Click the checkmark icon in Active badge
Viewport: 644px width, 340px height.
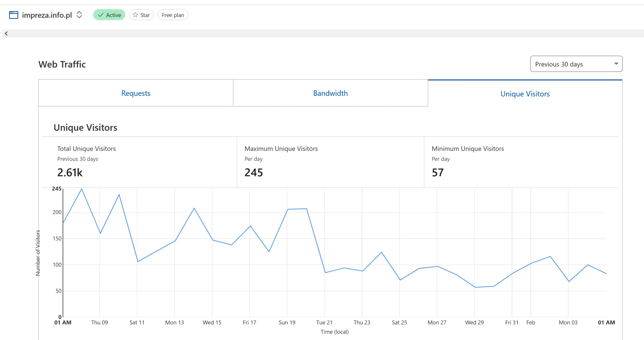[x=101, y=15]
